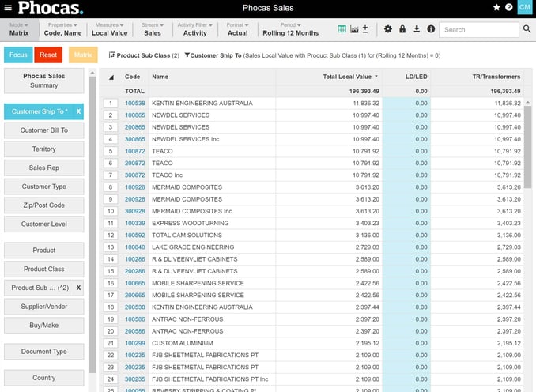The height and width of the screenshot is (392, 536).
Task: Select row 1 checkbox for KENTIN ENGINEERING
Action: point(111,104)
